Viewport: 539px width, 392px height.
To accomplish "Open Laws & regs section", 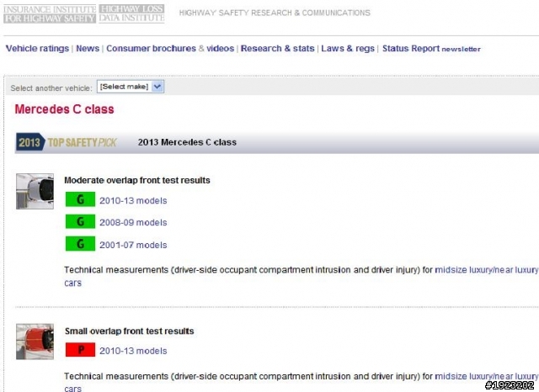I will click(348, 49).
